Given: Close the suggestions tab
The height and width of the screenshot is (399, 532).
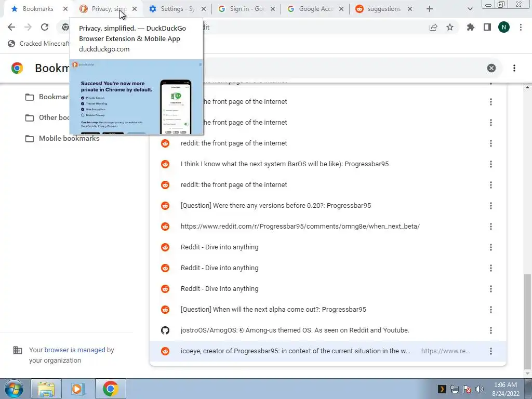Looking at the screenshot, I should point(410,9).
